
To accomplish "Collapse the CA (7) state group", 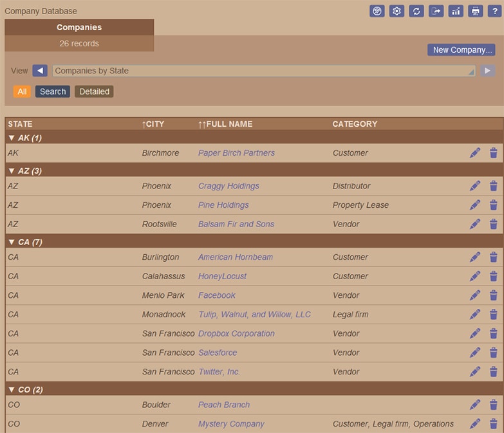I will 12,242.
